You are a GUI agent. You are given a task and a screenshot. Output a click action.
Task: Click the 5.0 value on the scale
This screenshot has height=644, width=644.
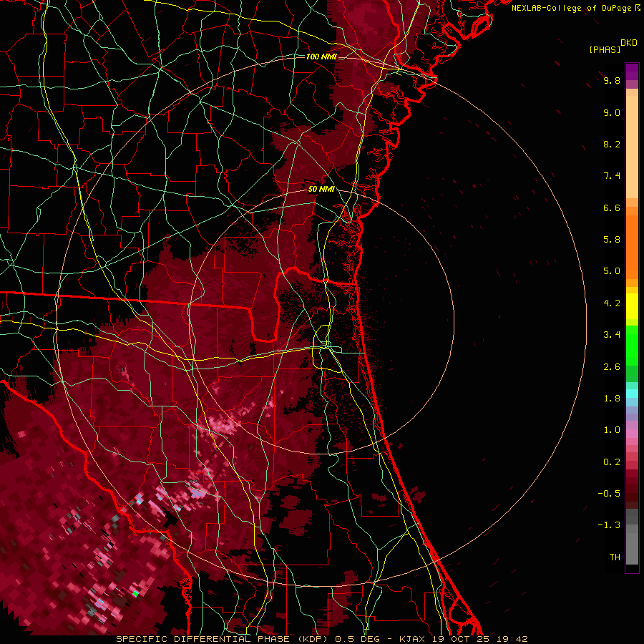point(612,271)
